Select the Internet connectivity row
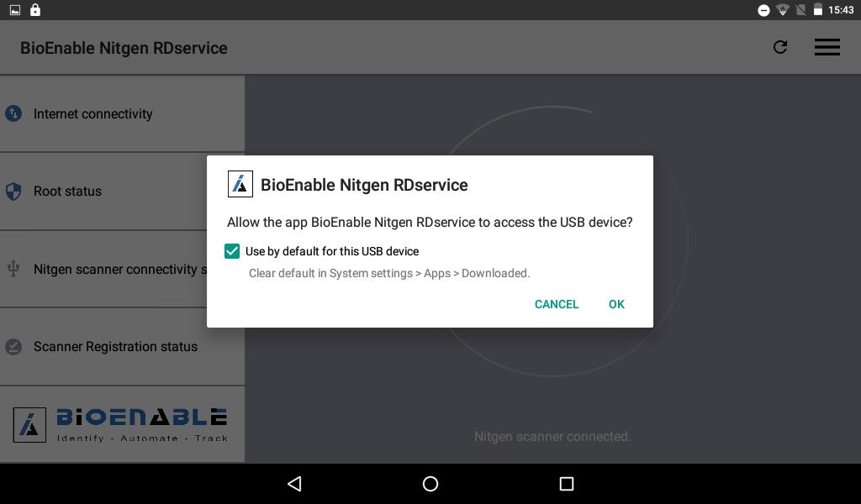 (122, 113)
